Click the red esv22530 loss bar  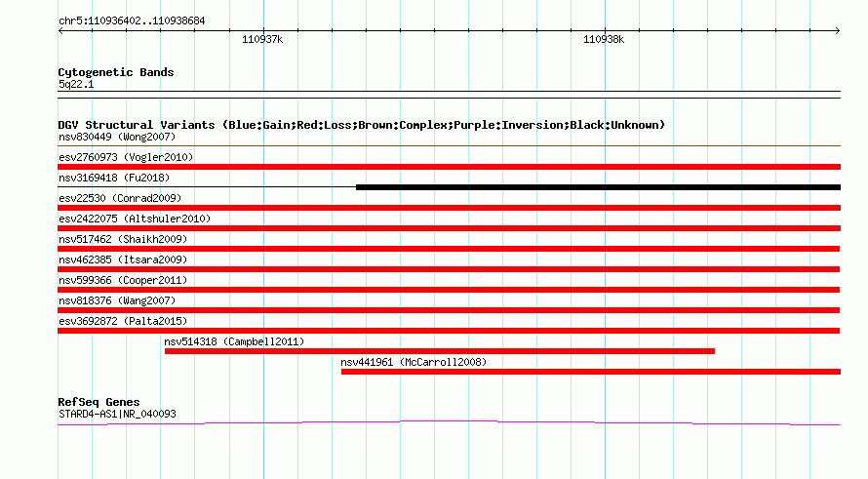449,208
